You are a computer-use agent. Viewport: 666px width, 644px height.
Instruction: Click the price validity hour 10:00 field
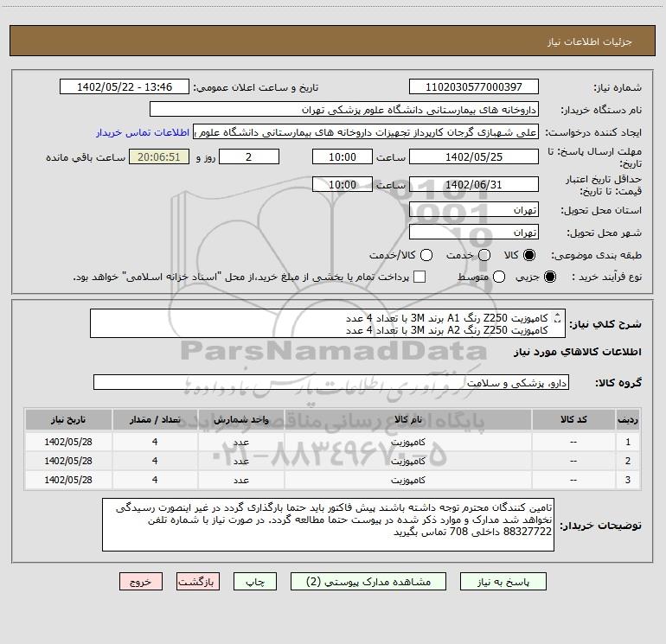tap(343, 185)
